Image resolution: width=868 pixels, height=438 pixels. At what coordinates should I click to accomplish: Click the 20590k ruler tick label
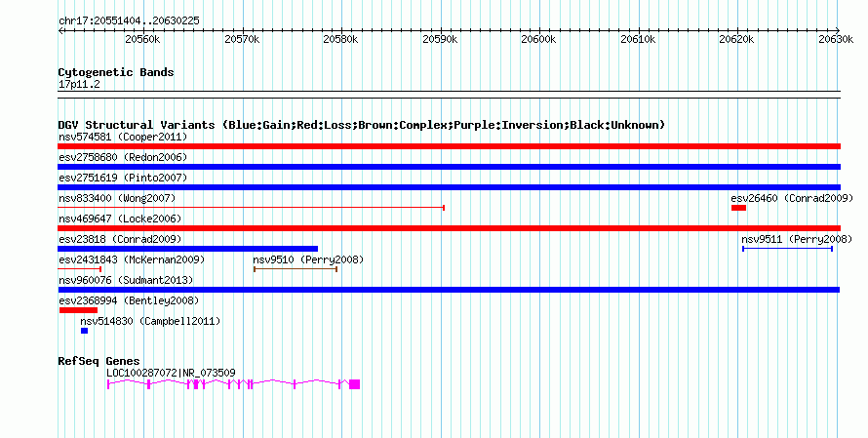[440, 39]
